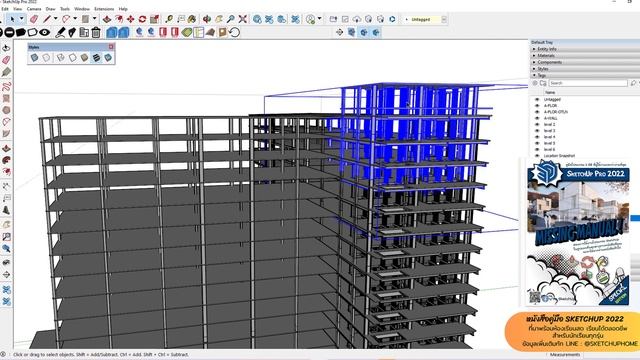The width and height of the screenshot is (640, 360).
Task: Toggle visibility of level 6 tag
Action: click(x=537, y=149)
